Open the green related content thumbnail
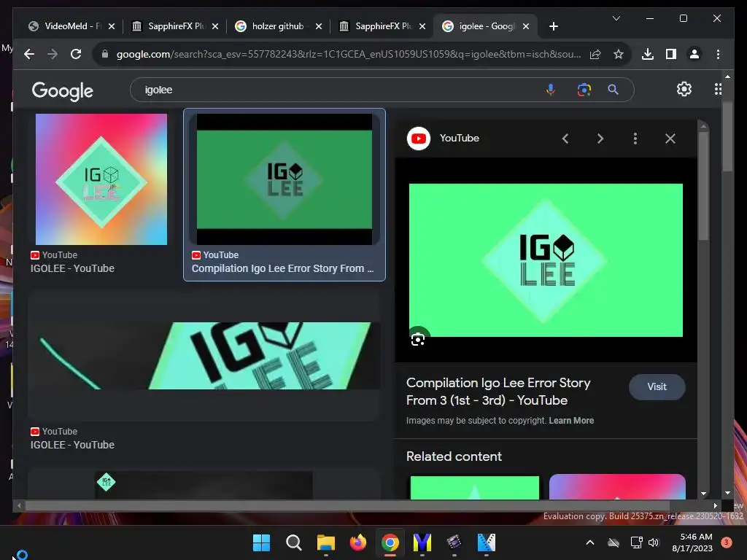The height and width of the screenshot is (560, 747). click(x=474, y=488)
